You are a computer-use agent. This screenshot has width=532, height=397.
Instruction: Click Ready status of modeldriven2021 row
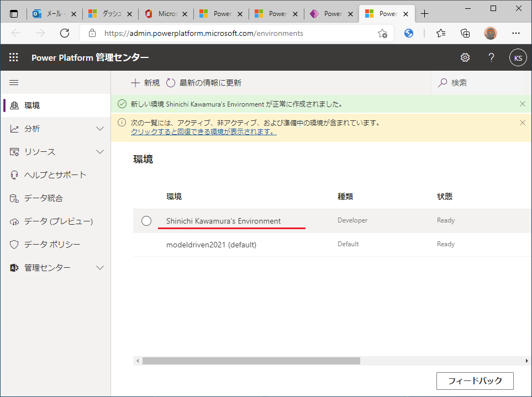click(446, 244)
